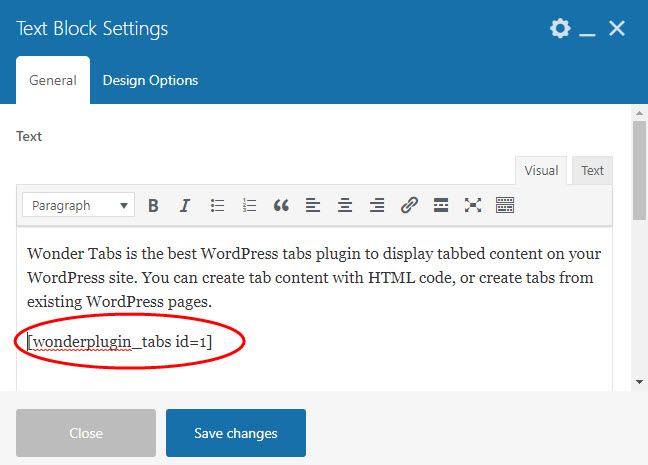This screenshot has width=648, height=465.
Task: Click the Save changes button
Action: click(236, 433)
